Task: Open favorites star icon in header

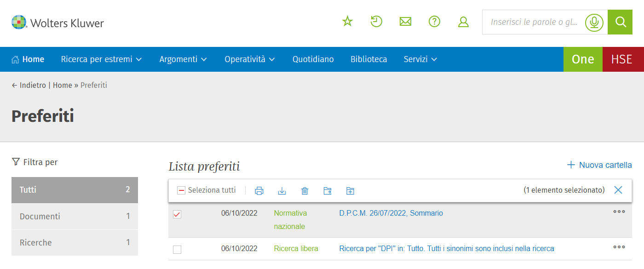Action: [347, 22]
